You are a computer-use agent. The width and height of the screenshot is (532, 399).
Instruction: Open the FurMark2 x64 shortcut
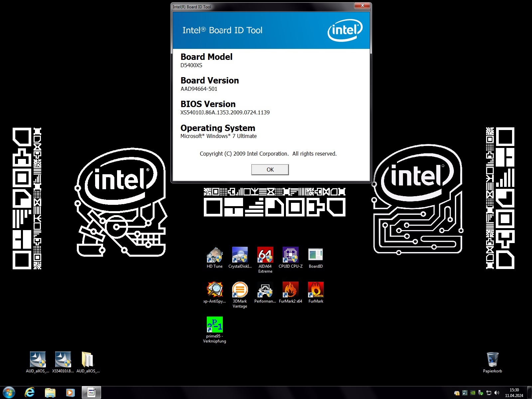tap(290, 290)
